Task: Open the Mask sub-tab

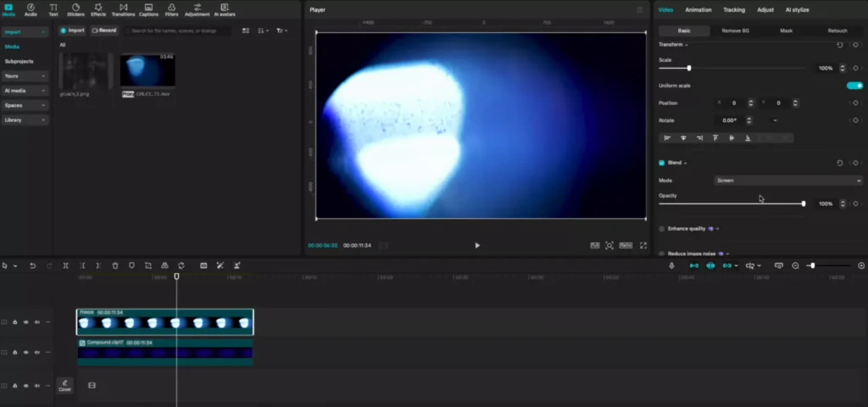Action: point(786,31)
